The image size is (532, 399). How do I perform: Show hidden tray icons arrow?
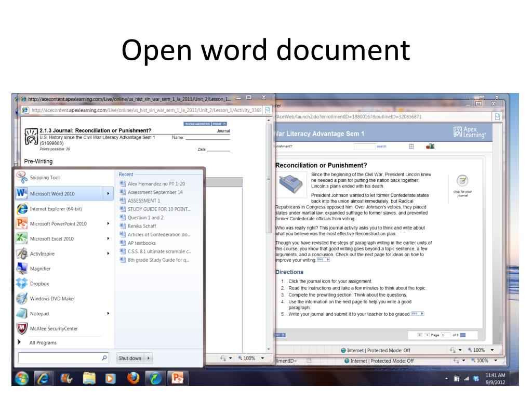point(446,379)
